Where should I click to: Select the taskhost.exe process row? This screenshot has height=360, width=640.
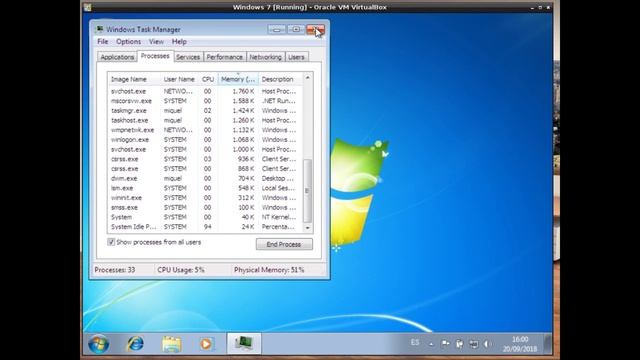(x=205, y=120)
